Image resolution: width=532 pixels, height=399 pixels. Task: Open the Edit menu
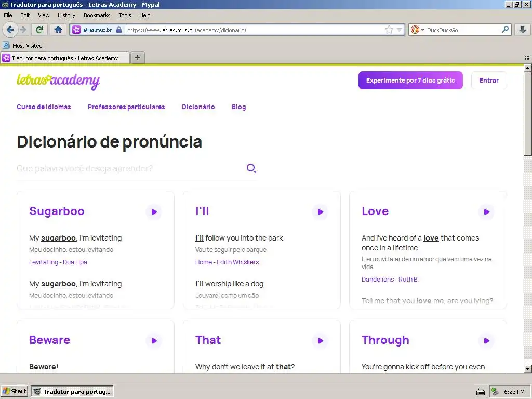pyautogui.click(x=25, y=15)
